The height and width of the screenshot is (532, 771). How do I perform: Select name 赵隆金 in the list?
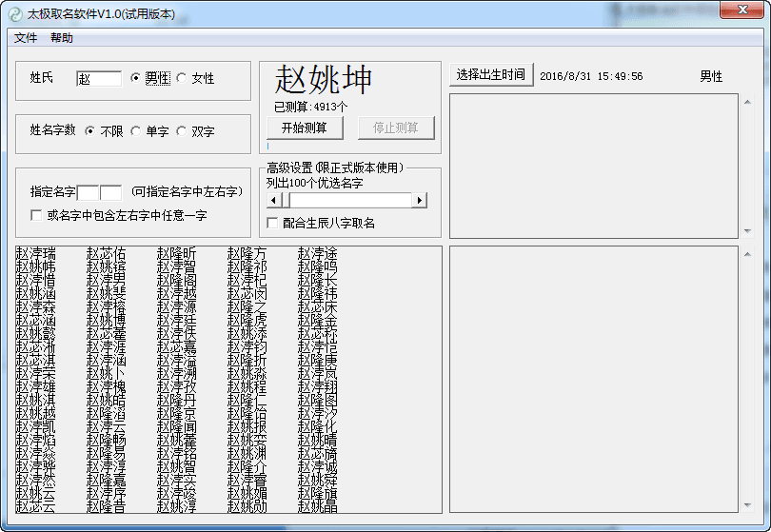pos(318,320)
